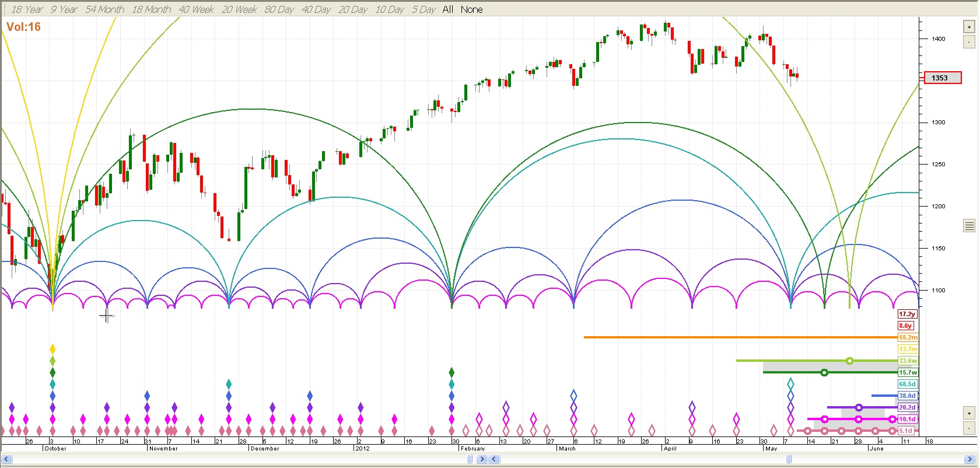980x468 pixels.
Task: Toggle the 5 Day cycle display
Action: click(x=423, y=9)
